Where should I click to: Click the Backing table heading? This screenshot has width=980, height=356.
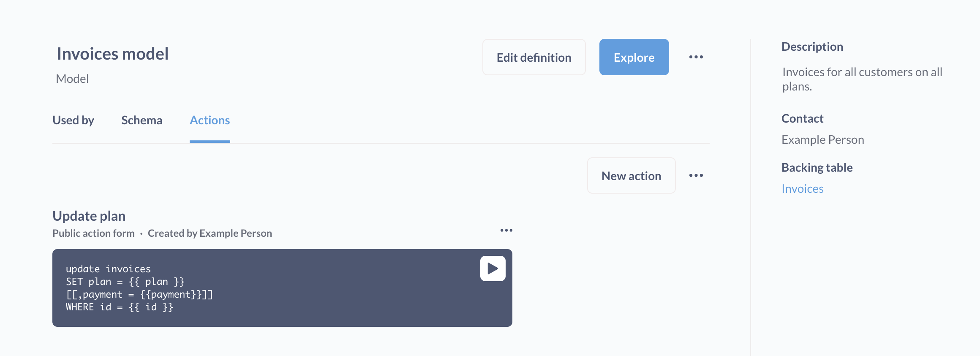817,167
